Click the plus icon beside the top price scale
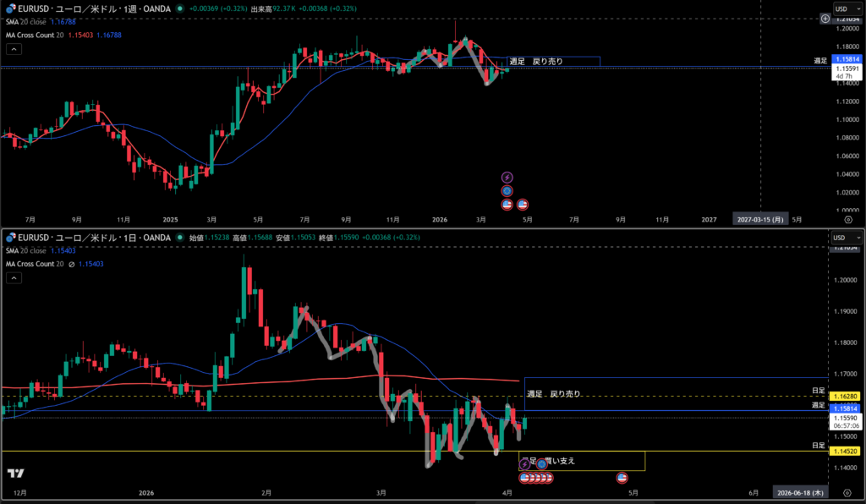This screenshot has width=866, height=504. pyautogui.click(x=825, y=19)
